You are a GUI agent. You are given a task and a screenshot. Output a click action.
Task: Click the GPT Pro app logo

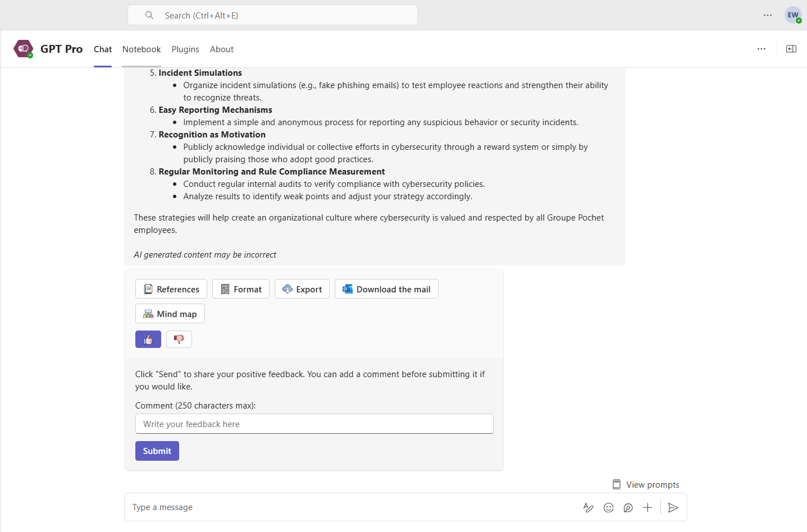click(23, 48)
